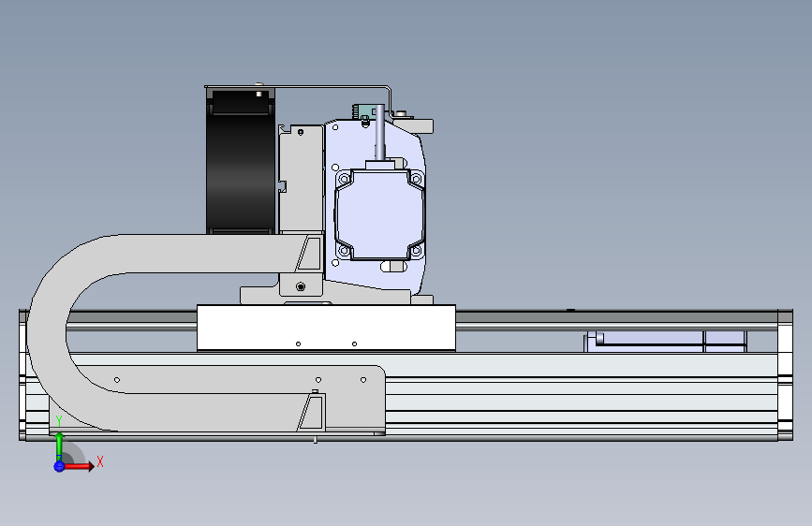Pick the thin top cover strip above fan
The height and width of the screenshot is (526, 812).
click(298, 86)
